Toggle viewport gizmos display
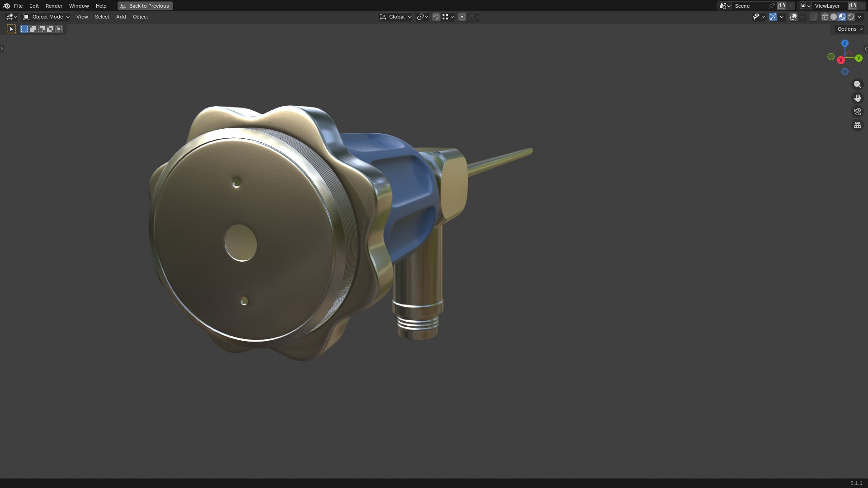 tap(773, 17)
